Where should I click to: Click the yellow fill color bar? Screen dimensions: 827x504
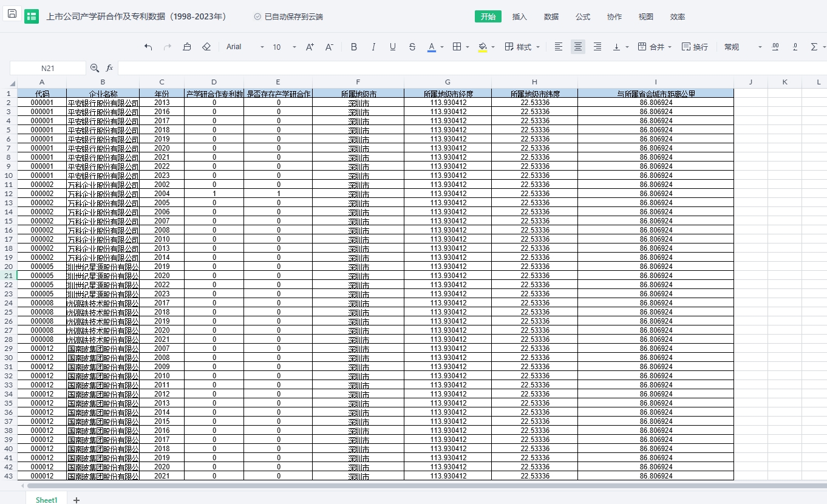483,52
